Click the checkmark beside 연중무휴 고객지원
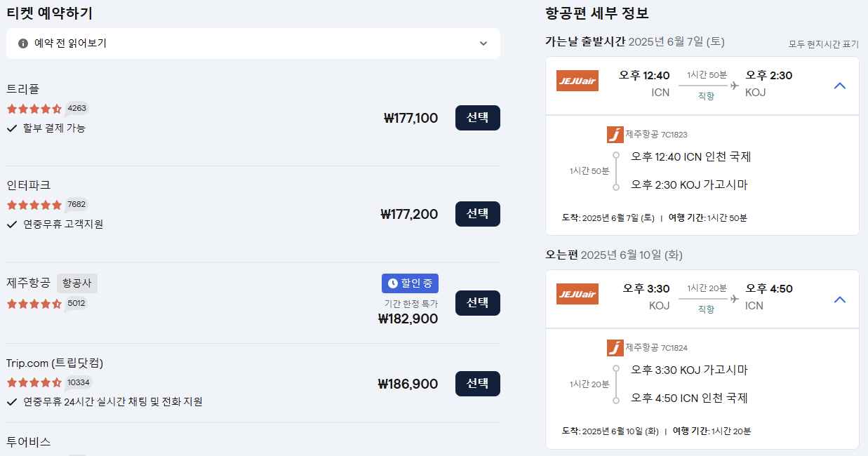 click(13, 224)
